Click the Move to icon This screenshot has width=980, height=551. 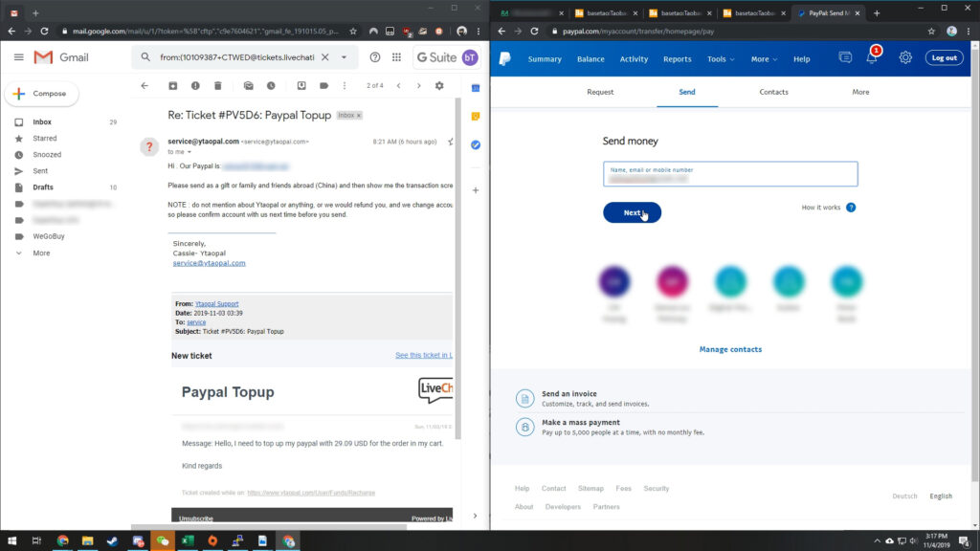click(301, 85)
